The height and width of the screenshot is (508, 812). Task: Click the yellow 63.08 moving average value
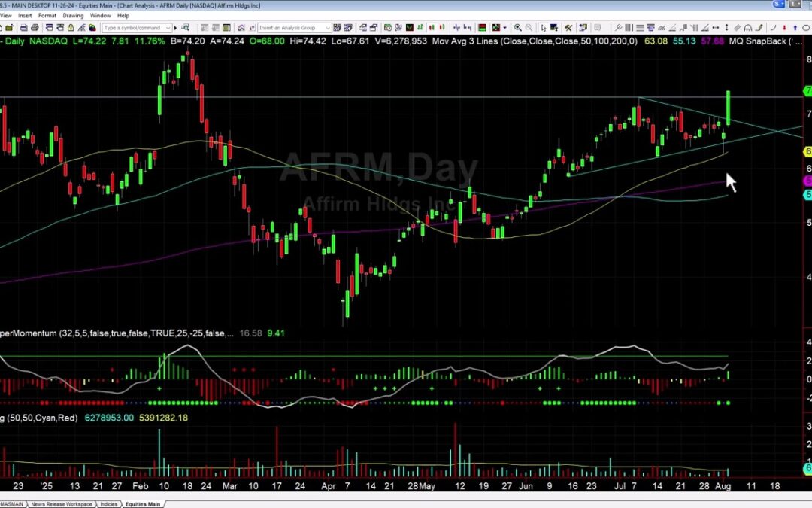point(656,41)
